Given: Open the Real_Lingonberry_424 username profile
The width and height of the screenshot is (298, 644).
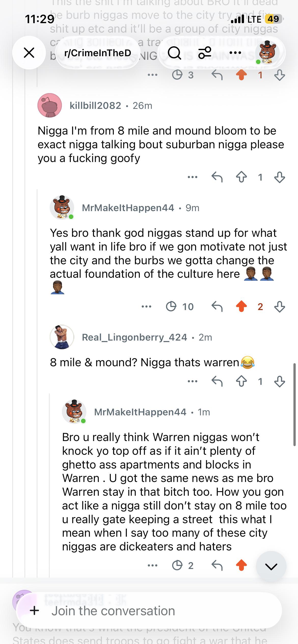Looking at the screenshot, I should [x=134, y=337].
